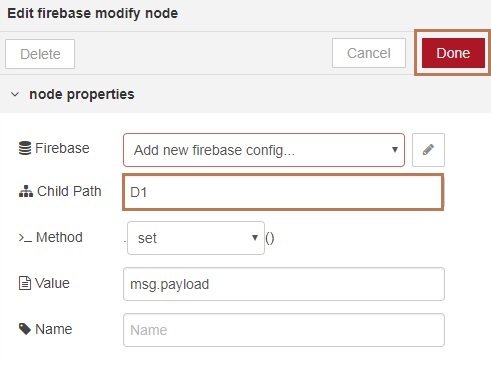
Task: Click the Method terminal prompt icon
Action: [x=25, y=238]
